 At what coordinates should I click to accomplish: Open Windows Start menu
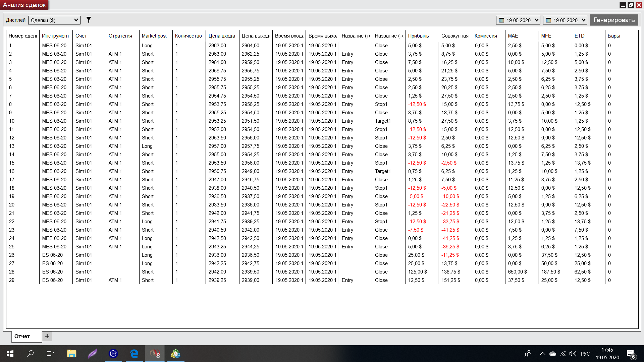[10, 354]
